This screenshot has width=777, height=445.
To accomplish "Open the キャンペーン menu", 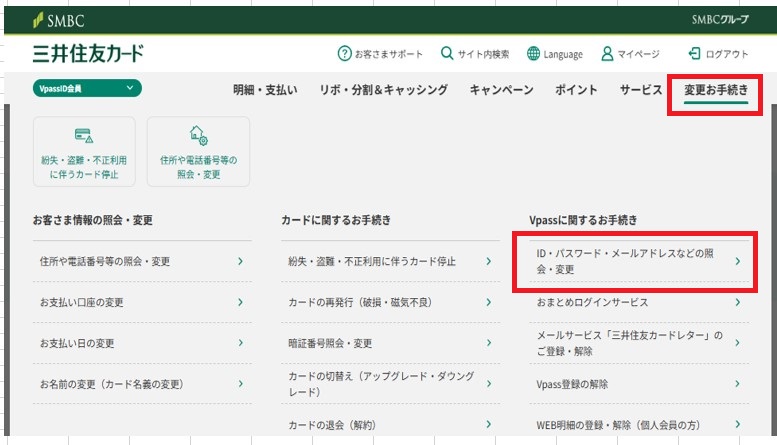I will coord(501,90).
